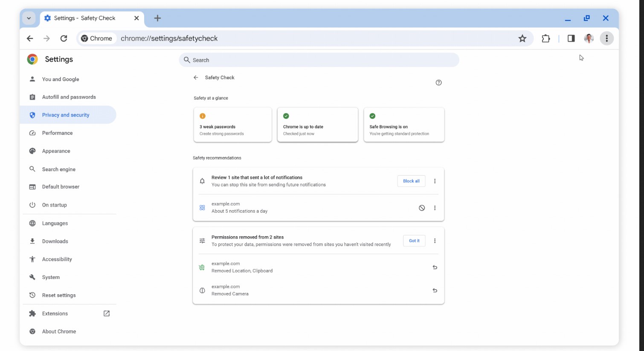The width and height of the screenshot is (644, 351).
Task: Open Chrome three-dot main menu
Action: click(x=606, y=38)
